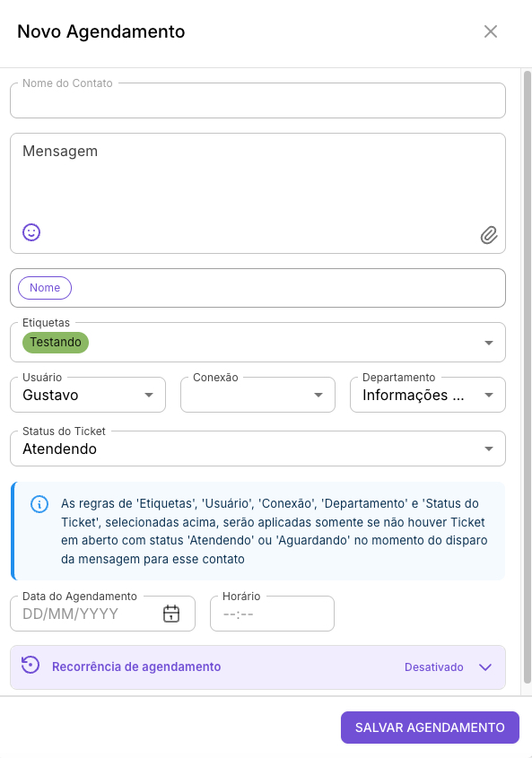Click the SALVAR AGENDAMENTO button
This screenshot has width=532, height=758.
click(x=430, y=727)
